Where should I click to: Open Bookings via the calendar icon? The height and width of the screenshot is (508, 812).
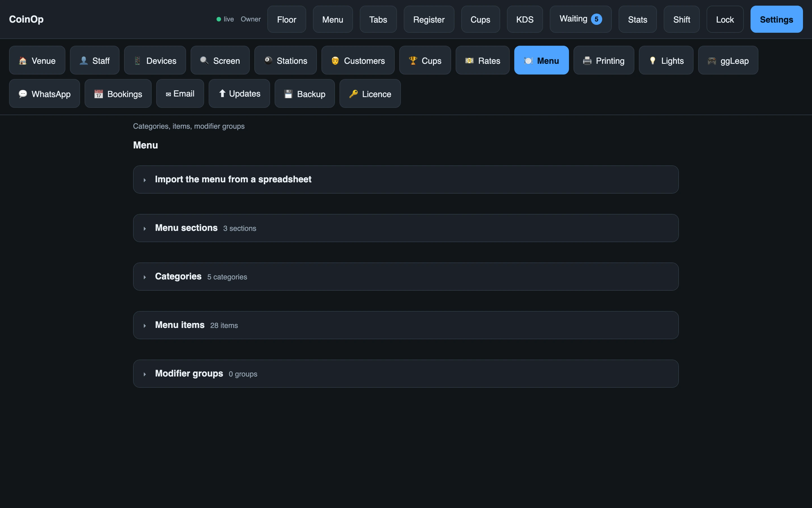click(x=99, y=94)
